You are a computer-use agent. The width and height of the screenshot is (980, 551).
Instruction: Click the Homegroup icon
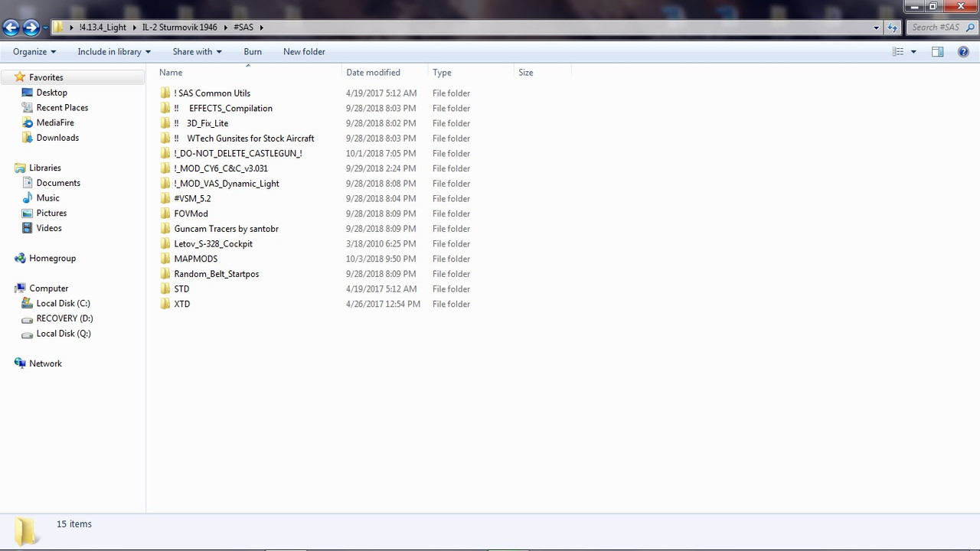click(20, 258)
